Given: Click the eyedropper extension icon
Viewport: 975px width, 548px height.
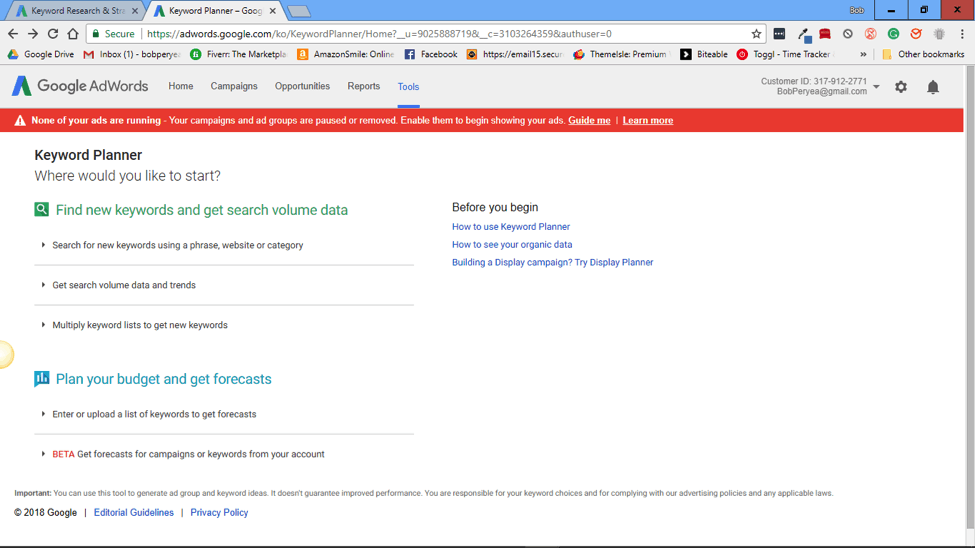Looking at the screenshot, I should (x=803, y=34).
